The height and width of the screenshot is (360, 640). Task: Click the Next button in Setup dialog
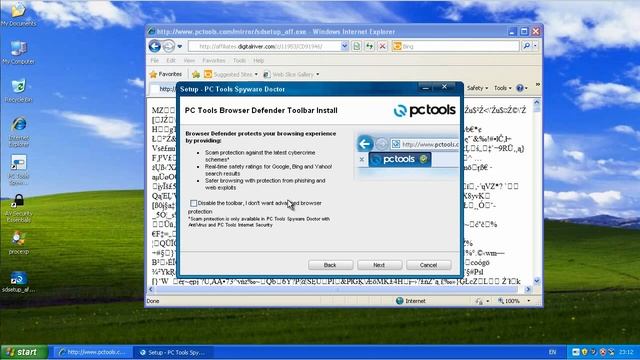(379, 265)
